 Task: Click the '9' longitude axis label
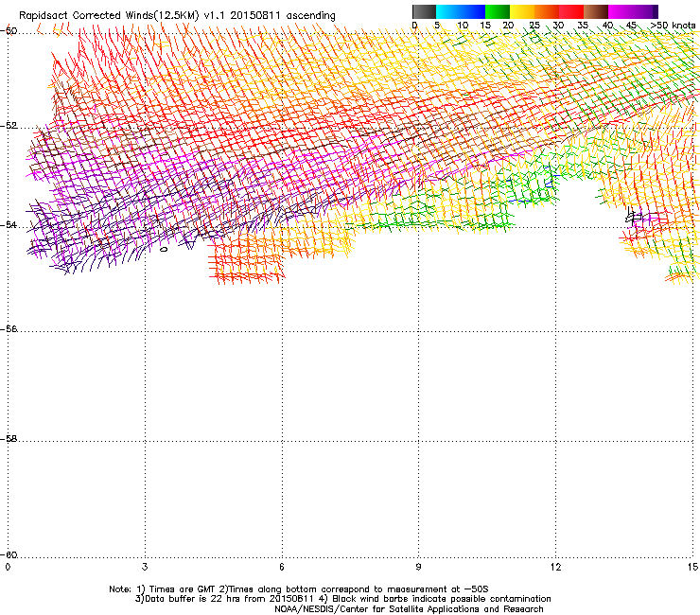point(418,567)
